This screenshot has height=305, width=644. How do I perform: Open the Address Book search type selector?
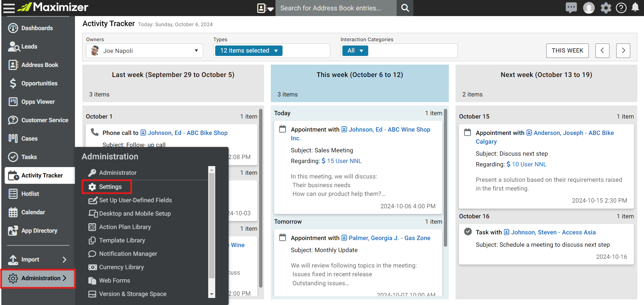[265, 8]
